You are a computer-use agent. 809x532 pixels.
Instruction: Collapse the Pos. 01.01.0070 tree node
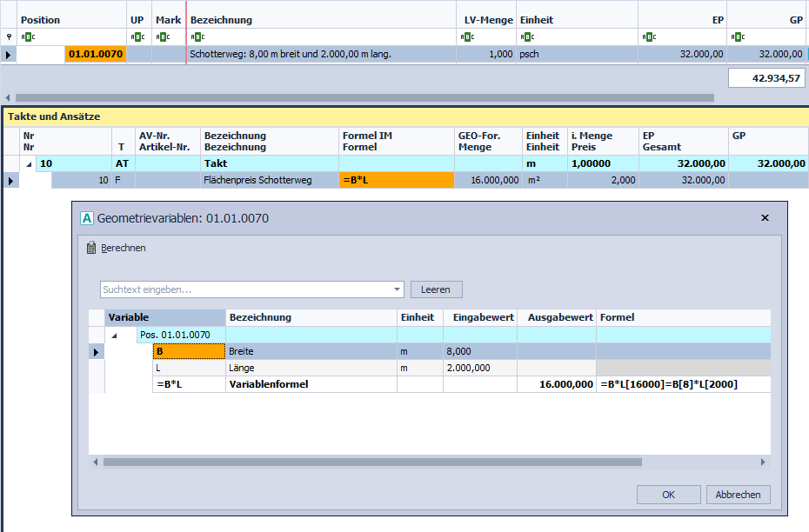[x=114, y=335]
